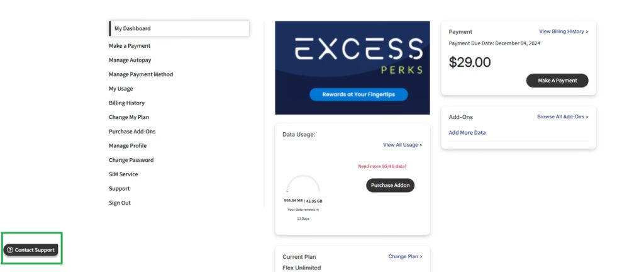Follow the Browse All Add-Ons link
The width and height of the screenshot is (644, 272).
[562, 117]
